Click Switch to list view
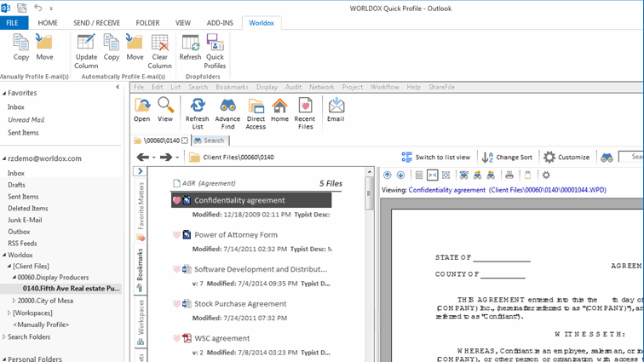This screenshot has height=362, width=644. 436,158
